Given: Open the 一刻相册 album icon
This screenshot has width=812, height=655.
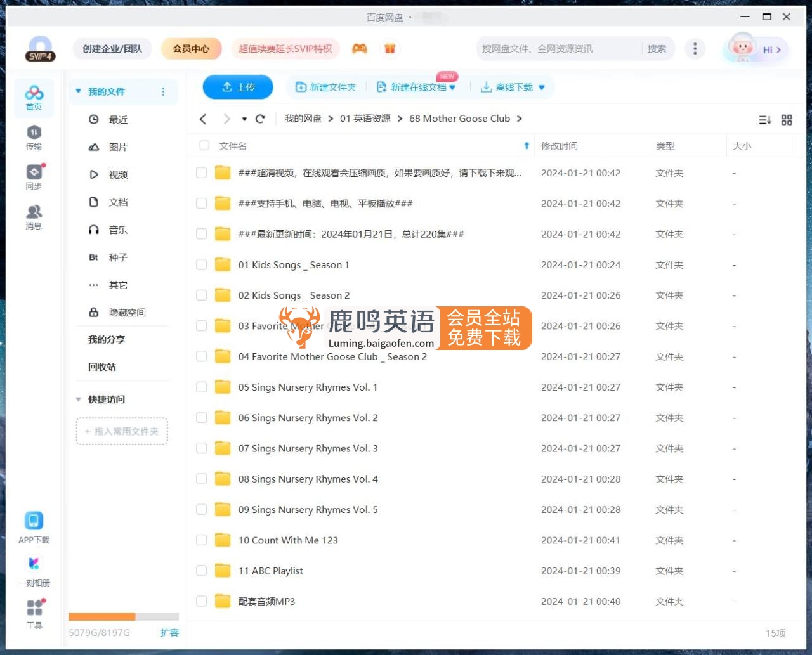Looking at the screenshot, I should tap(34, 571).
